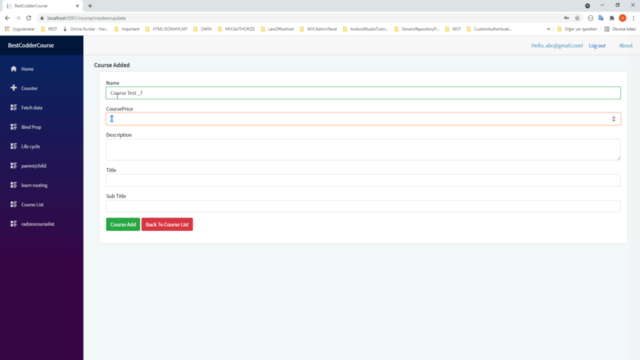Open the Chrome three-dot menu
Screen dimensions: 640x360
pos(633,18)
